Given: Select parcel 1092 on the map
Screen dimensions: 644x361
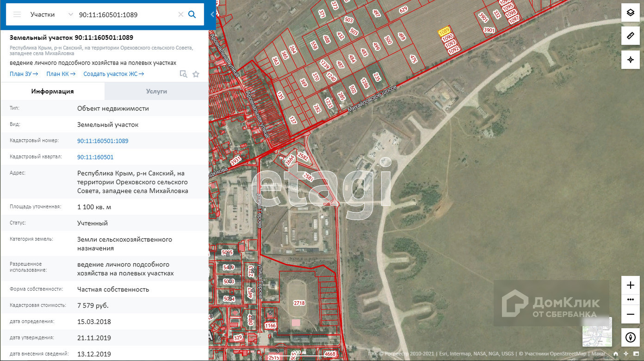Looking at the screenshot, I should tap(453, 49).
